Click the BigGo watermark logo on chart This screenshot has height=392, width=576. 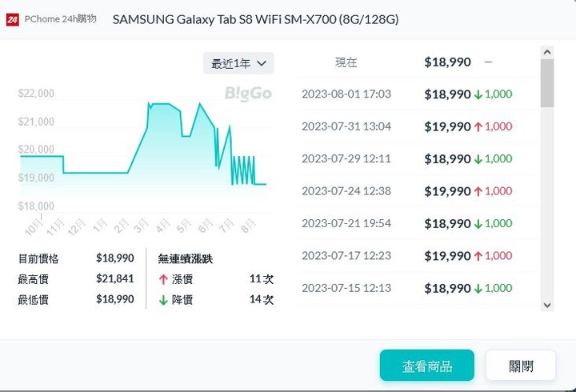(248, 94)
